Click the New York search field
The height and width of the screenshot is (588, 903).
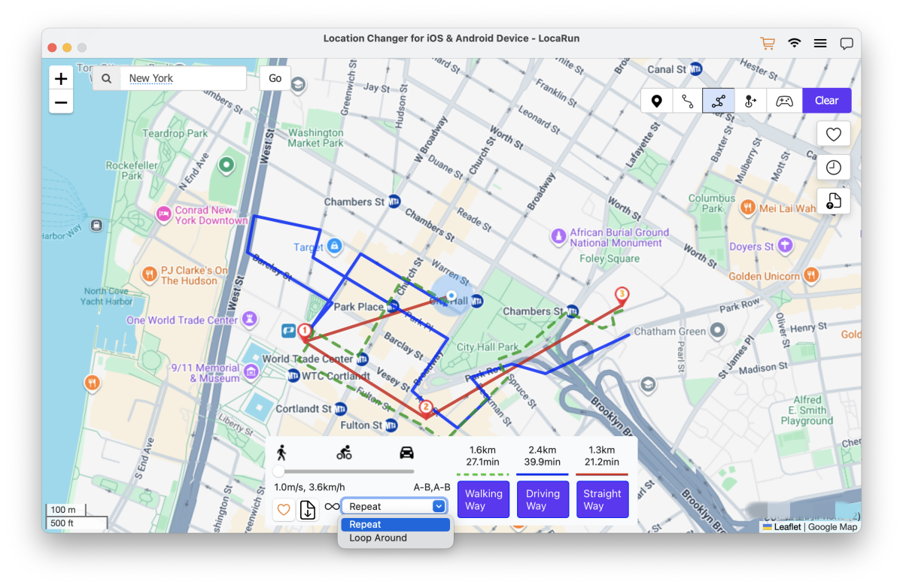tap(184, 78)
